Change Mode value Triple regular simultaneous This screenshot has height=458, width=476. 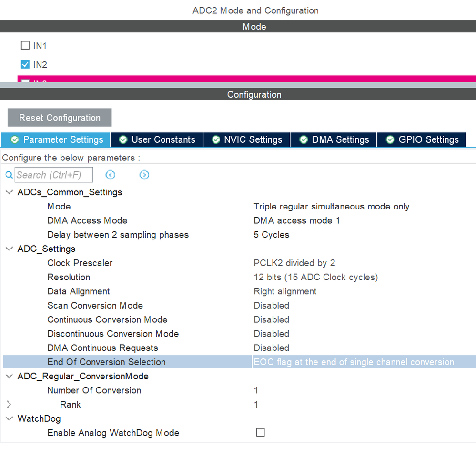point(332,206)
